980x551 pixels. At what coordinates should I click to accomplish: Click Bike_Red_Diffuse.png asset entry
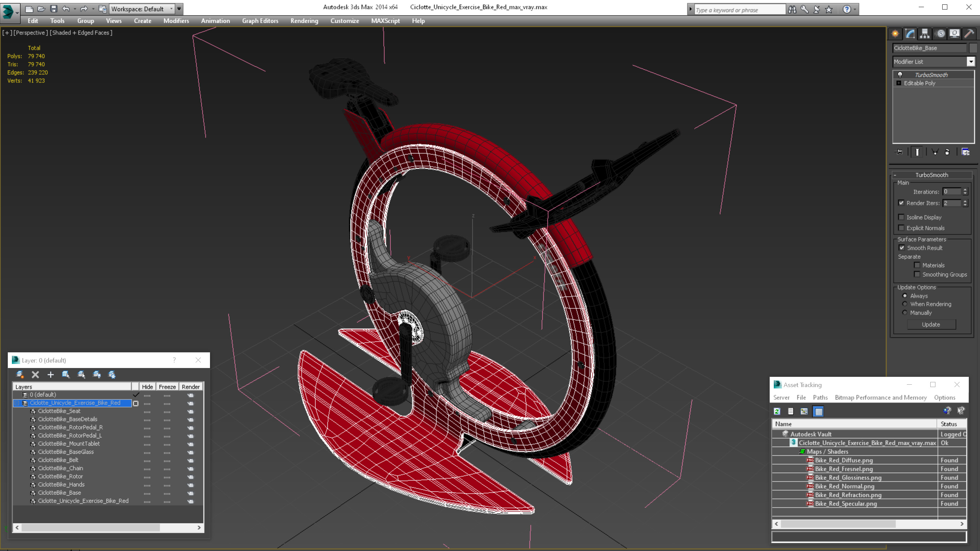click(843, 460)
